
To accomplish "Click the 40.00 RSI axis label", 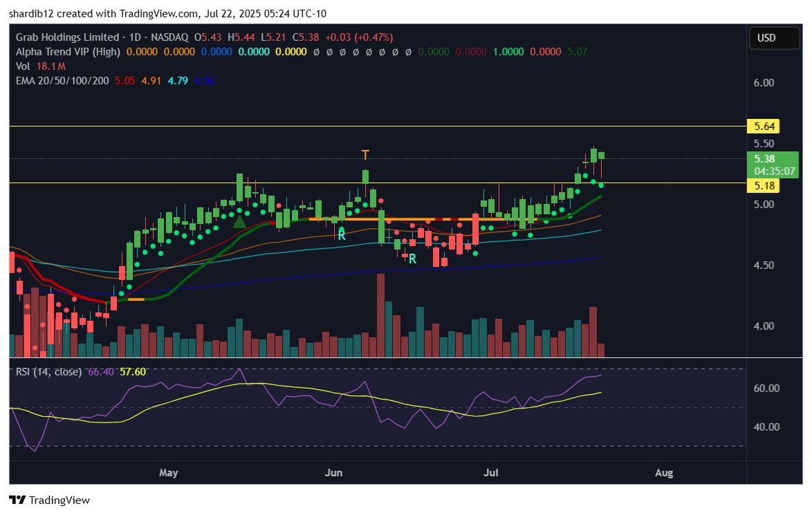I will (766, 427).
